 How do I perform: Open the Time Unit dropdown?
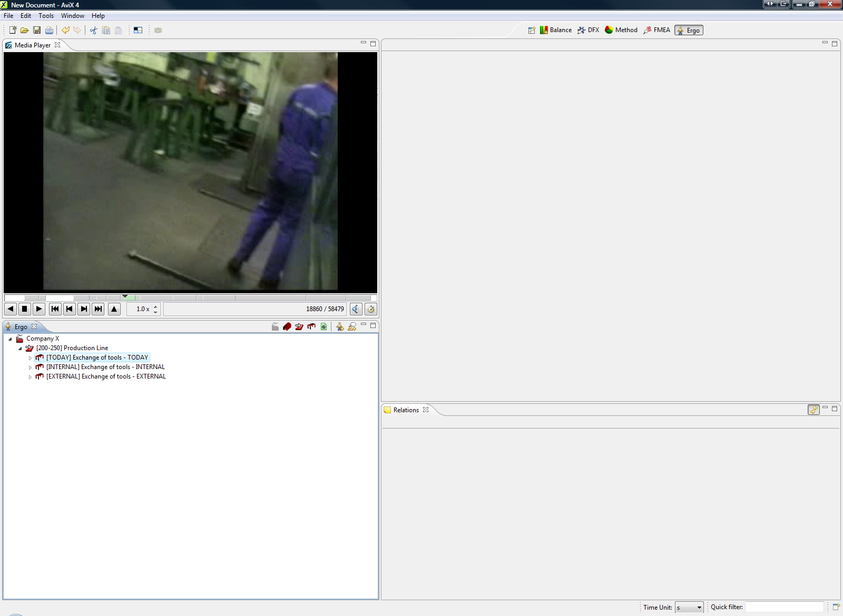click(689, 607)
